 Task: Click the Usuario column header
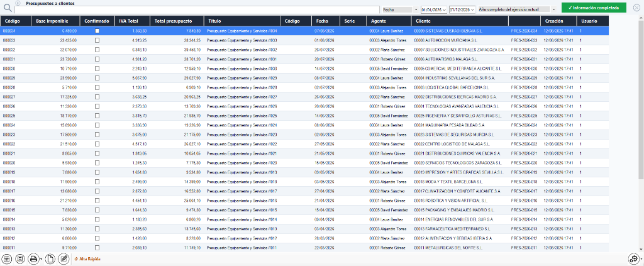(x=592, y=21)
